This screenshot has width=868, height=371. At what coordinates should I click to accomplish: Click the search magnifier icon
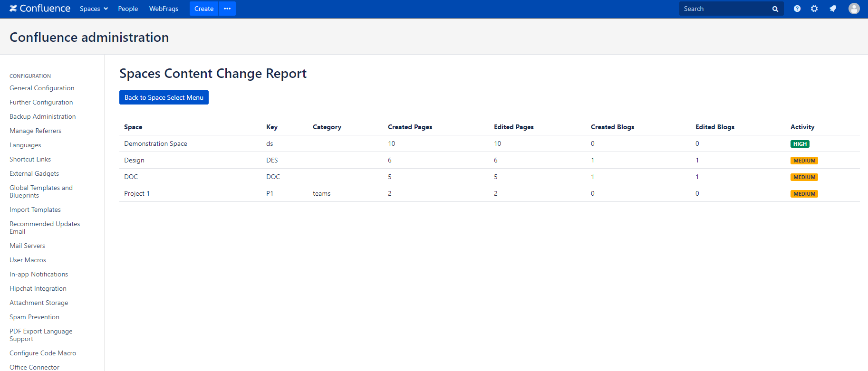pyautogui.click(x=775, y=9)
